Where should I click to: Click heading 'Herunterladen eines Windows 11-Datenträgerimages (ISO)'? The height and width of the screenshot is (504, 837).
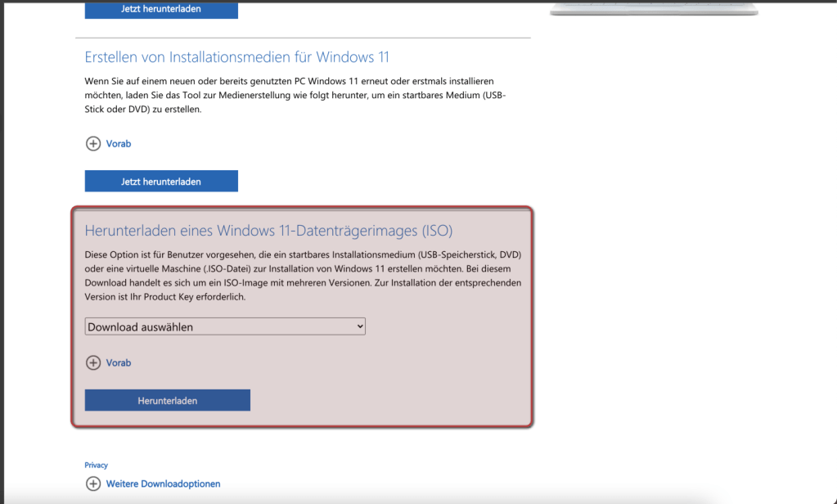pos(268,230)
